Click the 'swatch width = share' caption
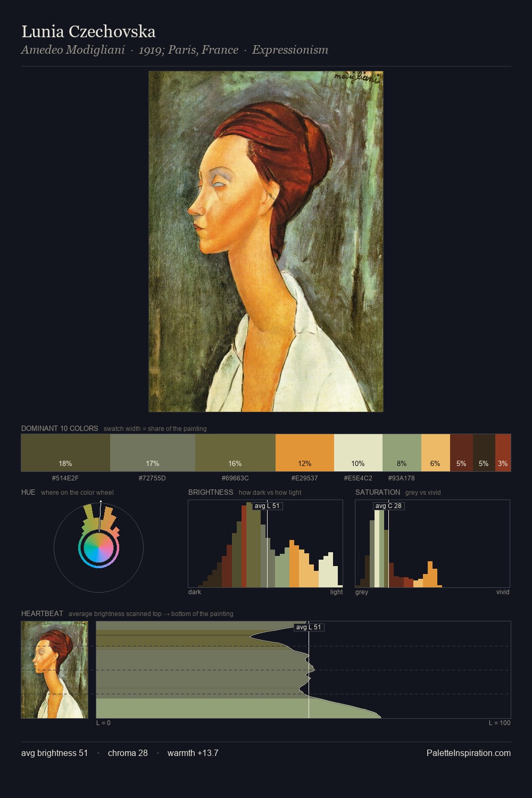 point(155,429)
